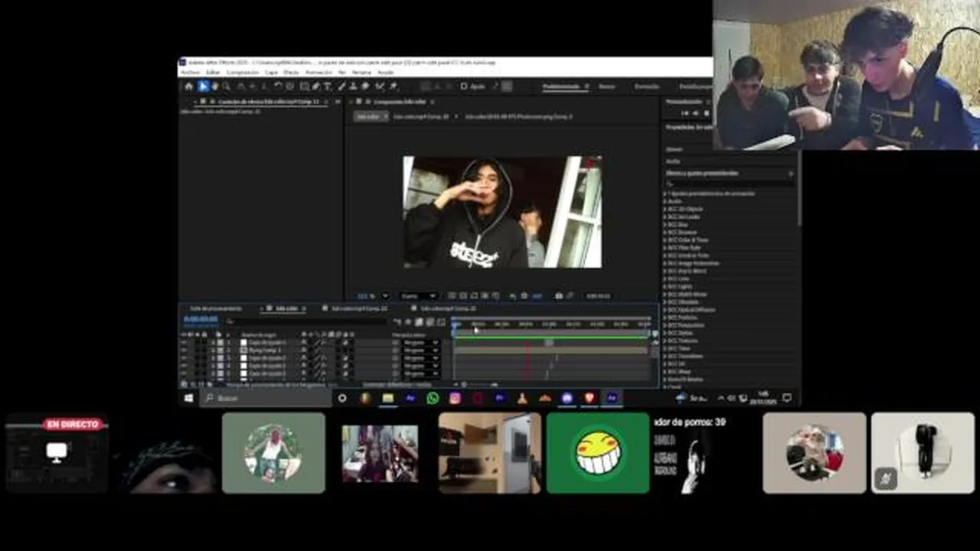Open the Archivo menu
The height and width of the screenshot is (551, 980).
[190, 72]
